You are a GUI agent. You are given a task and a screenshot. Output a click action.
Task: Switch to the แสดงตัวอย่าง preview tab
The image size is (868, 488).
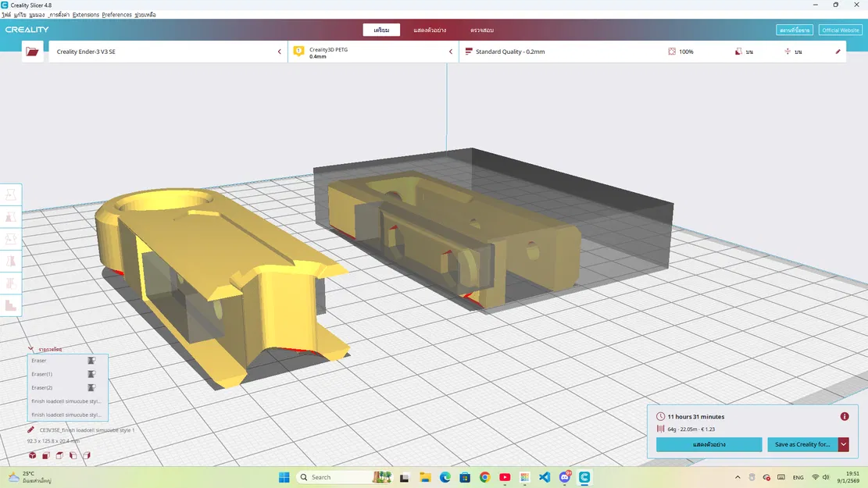tap(430, 30)
